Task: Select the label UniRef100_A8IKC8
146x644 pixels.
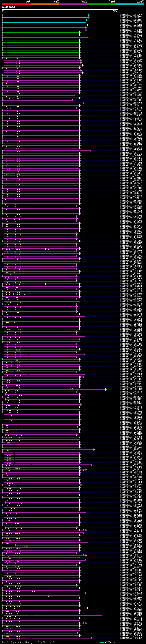Action: pyautogui.click(x=131, y=52)
